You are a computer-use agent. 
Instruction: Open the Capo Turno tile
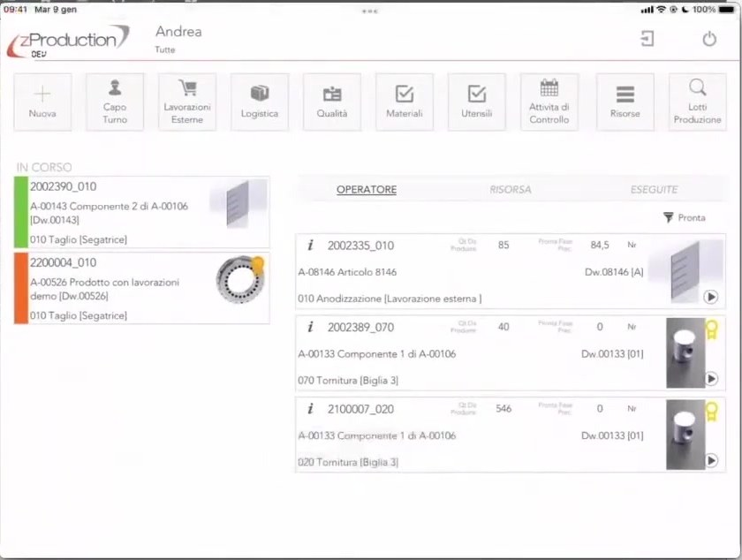pos(115,102)
